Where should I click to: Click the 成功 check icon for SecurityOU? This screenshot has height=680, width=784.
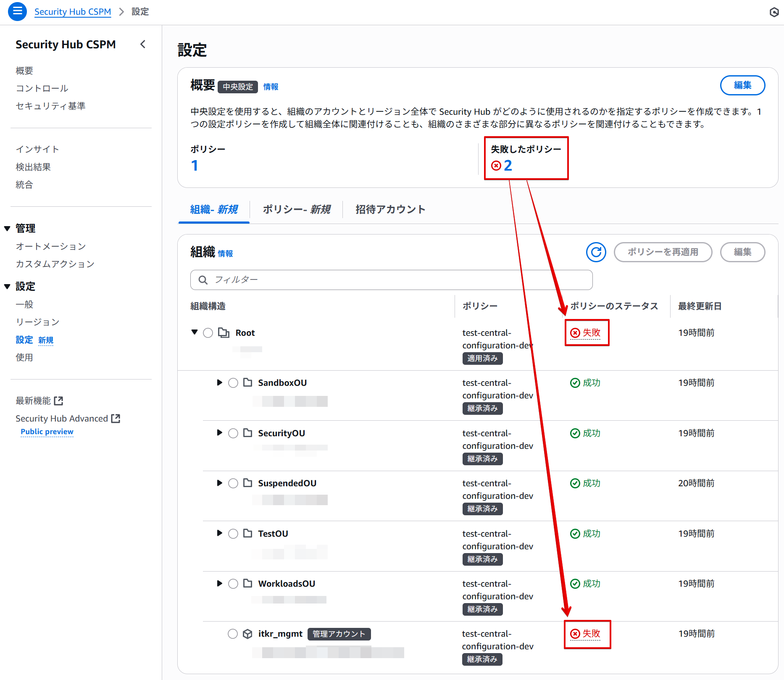click(575, 433)
